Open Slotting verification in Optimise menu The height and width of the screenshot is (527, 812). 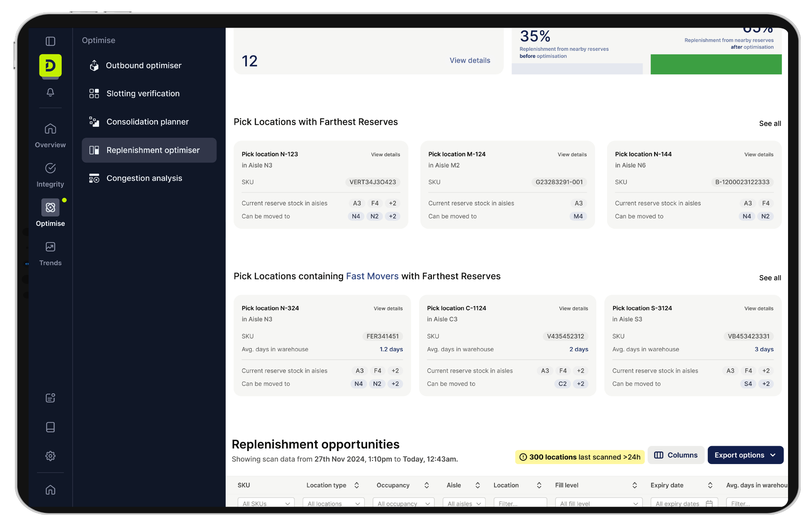point(143,93)
